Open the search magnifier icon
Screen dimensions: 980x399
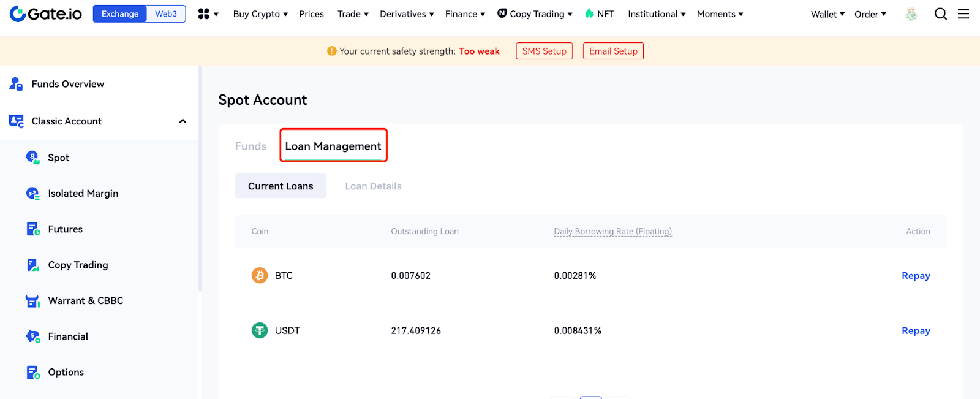point(940,13)
